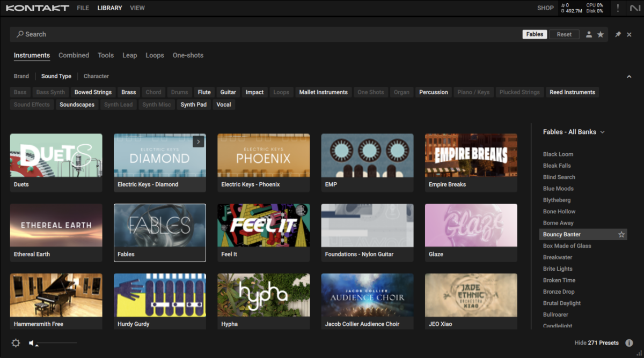Open the Empire Breaks library
The width and height of the screenshot is (644, 358).
pyautogui.click(x=471, y=163)
